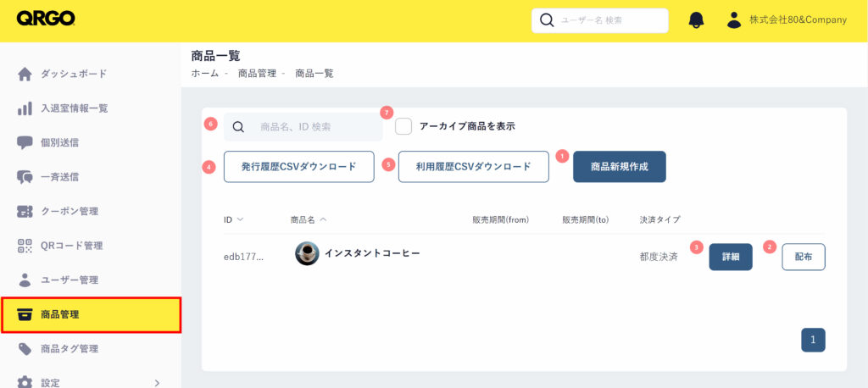Image resolution: width=868 pixels, height=388 pixels.
Task: Click the dashboard home icon
Action: tap(25, 75)
